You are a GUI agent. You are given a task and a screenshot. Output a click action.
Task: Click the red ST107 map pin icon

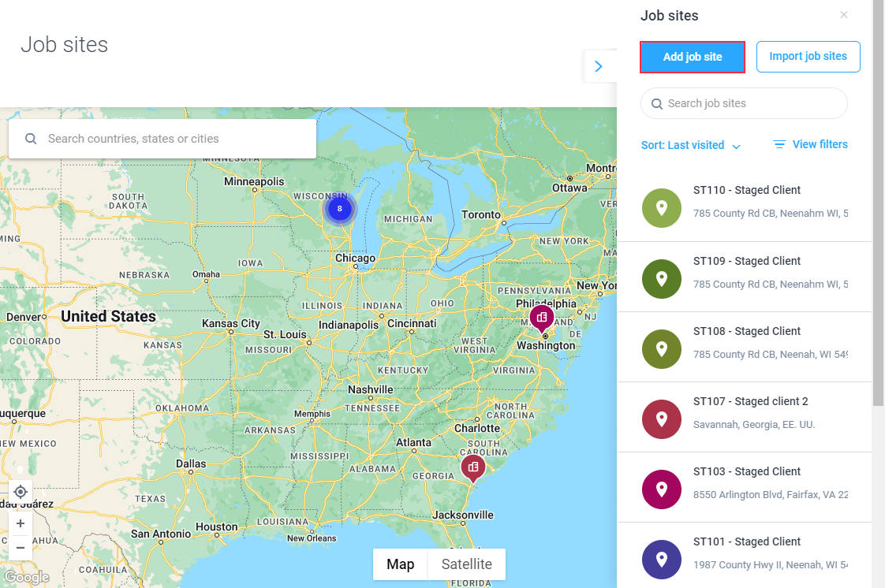point(661,419)
